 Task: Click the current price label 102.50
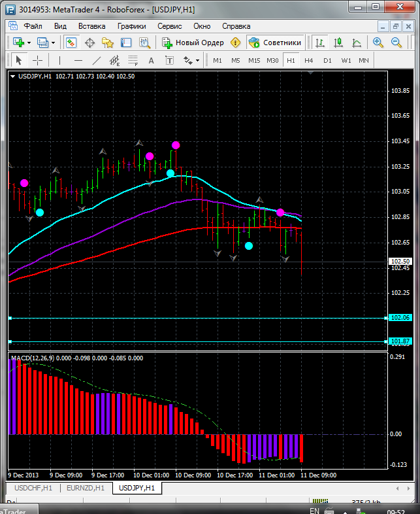click(x=400, y=262)
